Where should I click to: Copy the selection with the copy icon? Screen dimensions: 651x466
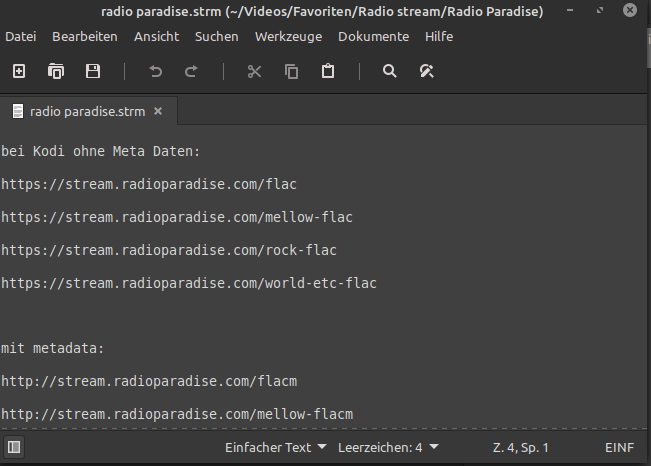(291, 71)
